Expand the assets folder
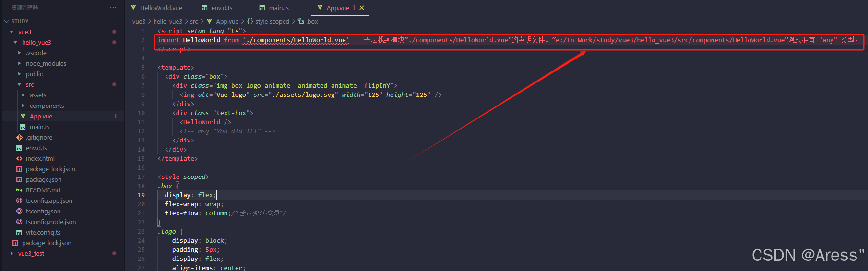This screenshot has width=868, height=271. coord(23,95)
